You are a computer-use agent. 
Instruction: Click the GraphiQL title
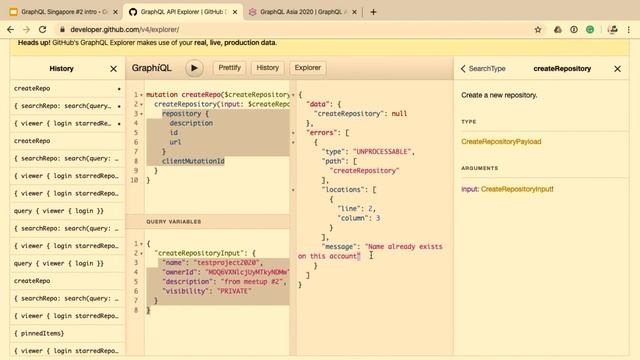coord(151,68)
